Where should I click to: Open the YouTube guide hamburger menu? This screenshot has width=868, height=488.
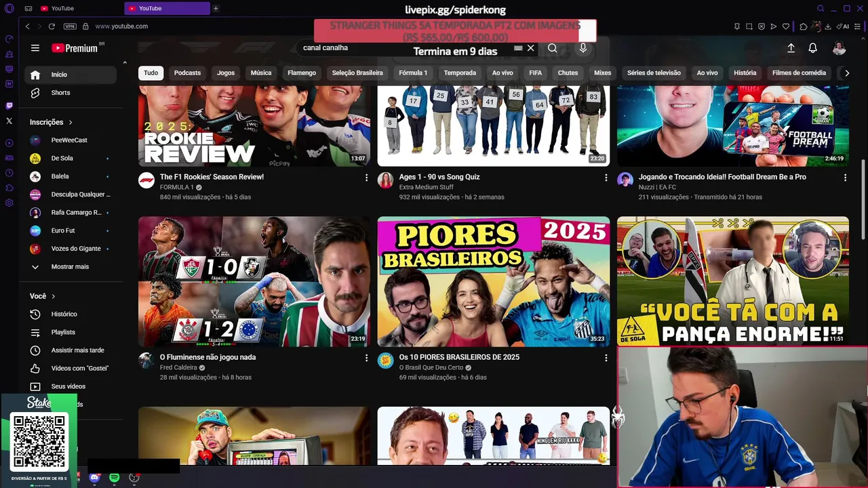pyautogui.click(x=35, y=48)
